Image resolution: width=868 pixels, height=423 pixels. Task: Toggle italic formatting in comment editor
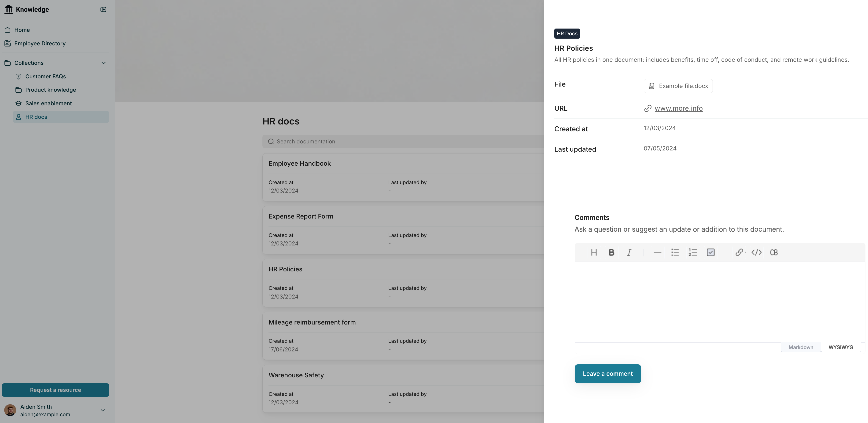[x=629, y=252]
